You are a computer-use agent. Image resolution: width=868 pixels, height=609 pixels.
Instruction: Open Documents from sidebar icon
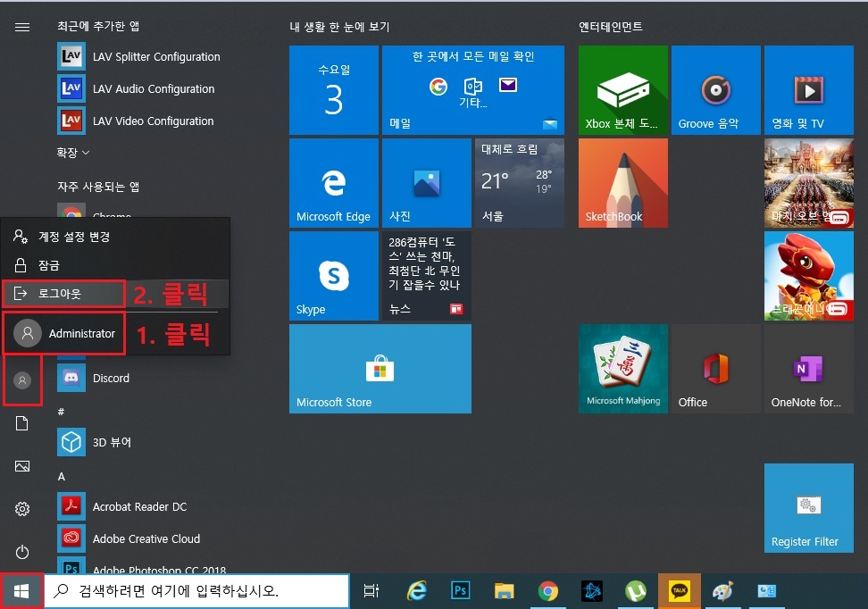point(22,423)
